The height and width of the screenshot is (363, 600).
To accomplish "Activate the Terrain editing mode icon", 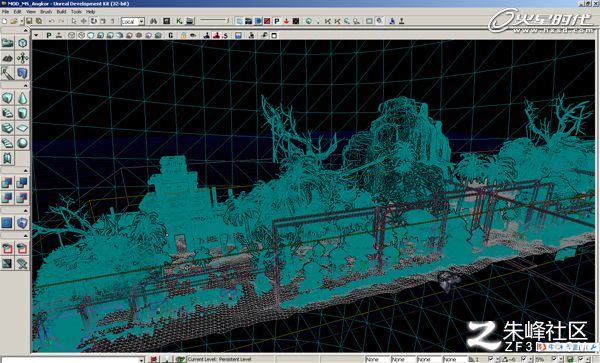I will 7,58.
